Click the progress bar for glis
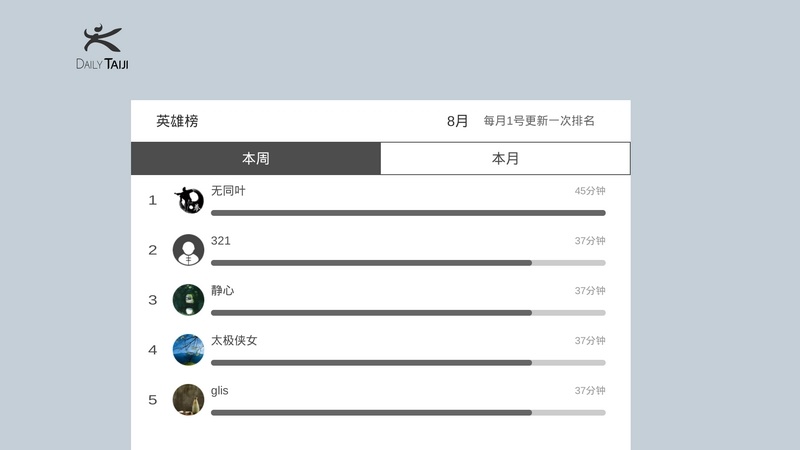Viewport: 800px width, 450px height. point(408,413)
